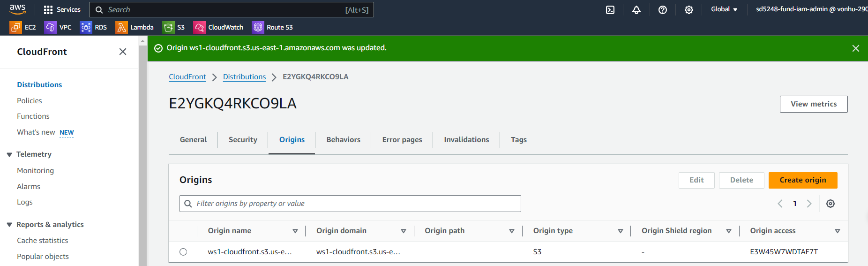Open the Route 53 shortcut

pos(272,27)
